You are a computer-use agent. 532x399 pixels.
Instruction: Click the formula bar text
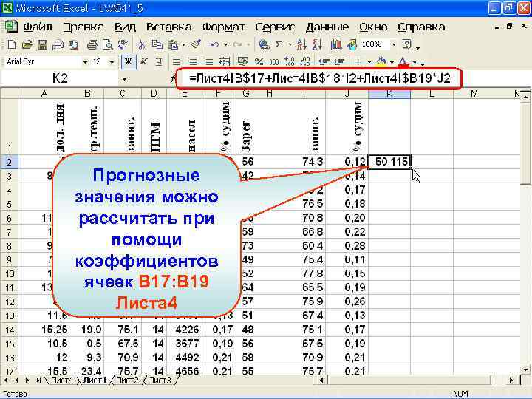coord(319,79)
